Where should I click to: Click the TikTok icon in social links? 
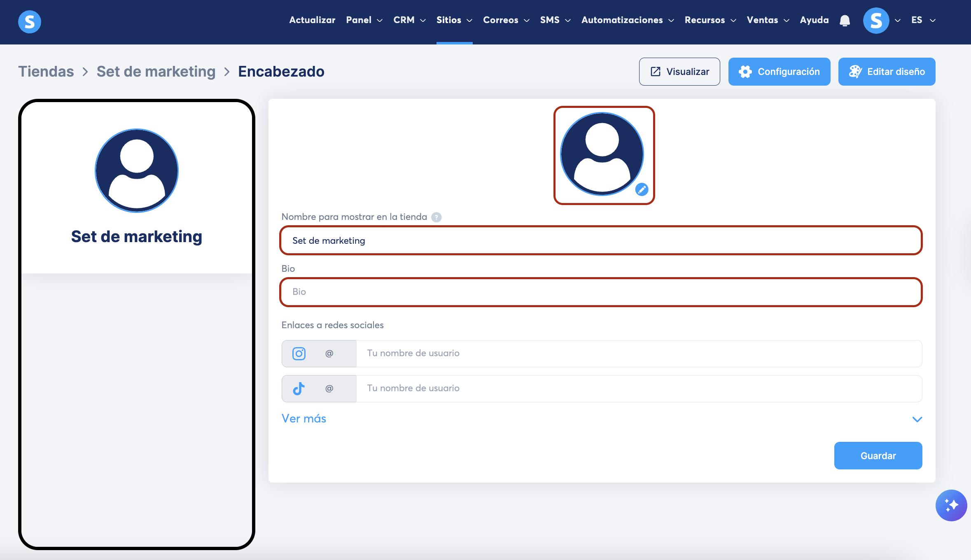[299, 389]
